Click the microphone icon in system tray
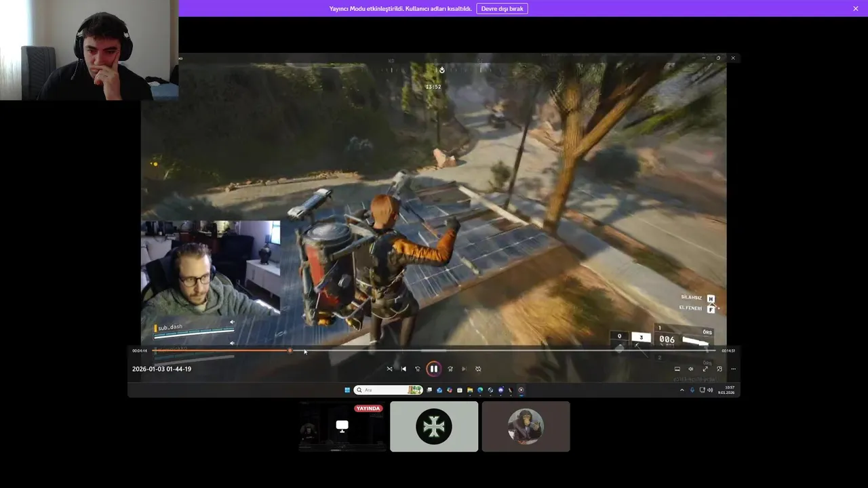This screenshot has width=868, height=488. [692, 390]
